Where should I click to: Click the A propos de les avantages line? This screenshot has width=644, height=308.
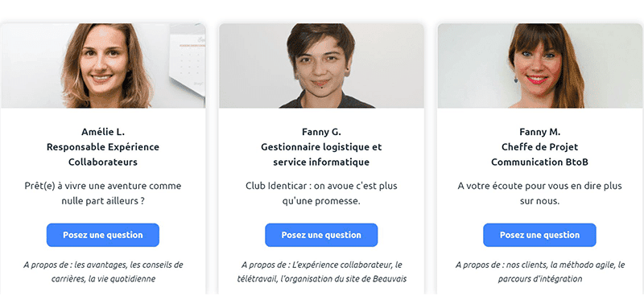tap(103, 265)
